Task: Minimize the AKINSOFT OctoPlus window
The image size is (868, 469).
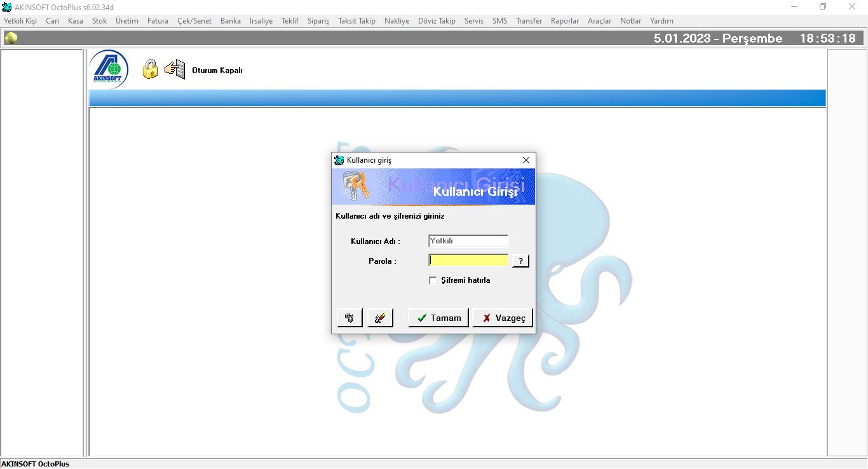Action: pyautogui.click(x=794, y=7)
